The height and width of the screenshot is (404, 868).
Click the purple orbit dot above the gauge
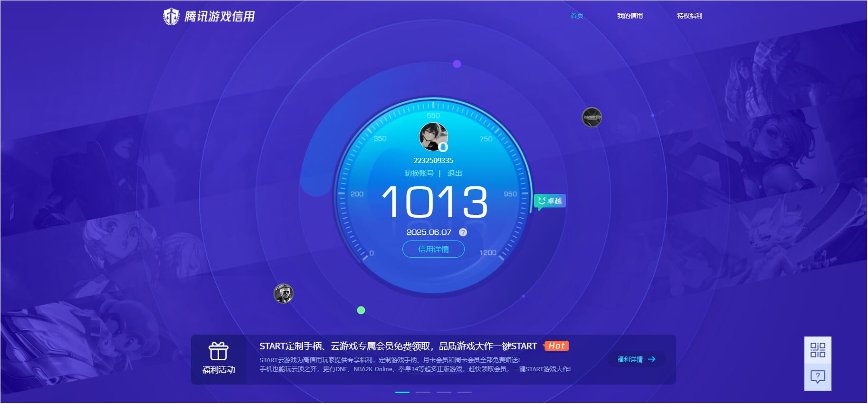point(457,64)
